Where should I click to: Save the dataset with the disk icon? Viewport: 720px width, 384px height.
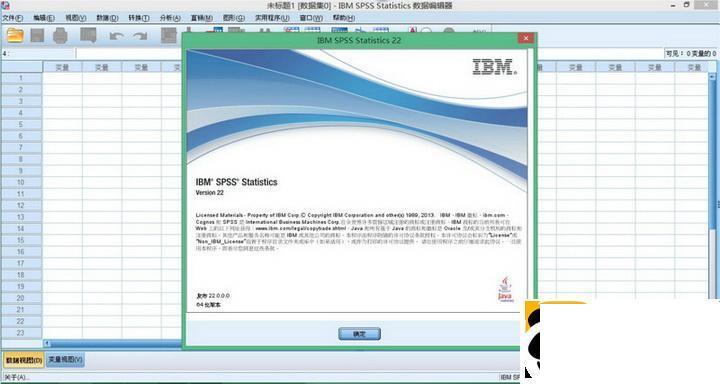tap(37, 35)
